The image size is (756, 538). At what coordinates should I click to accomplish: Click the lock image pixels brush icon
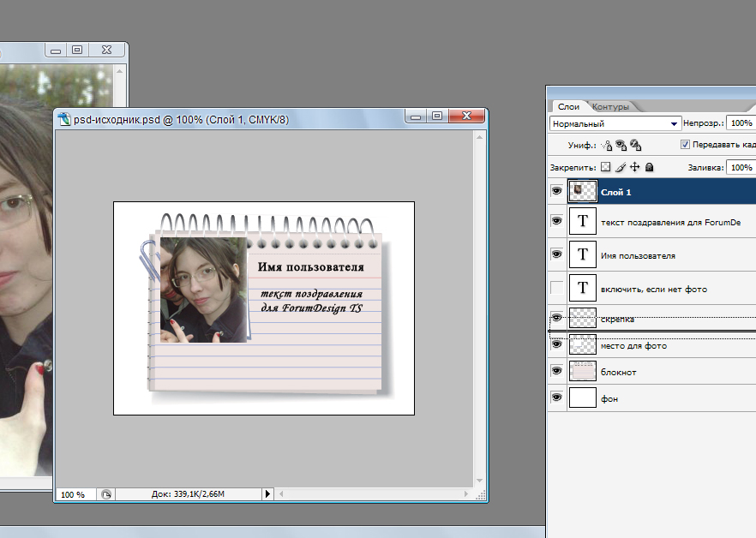pos(621,168)
